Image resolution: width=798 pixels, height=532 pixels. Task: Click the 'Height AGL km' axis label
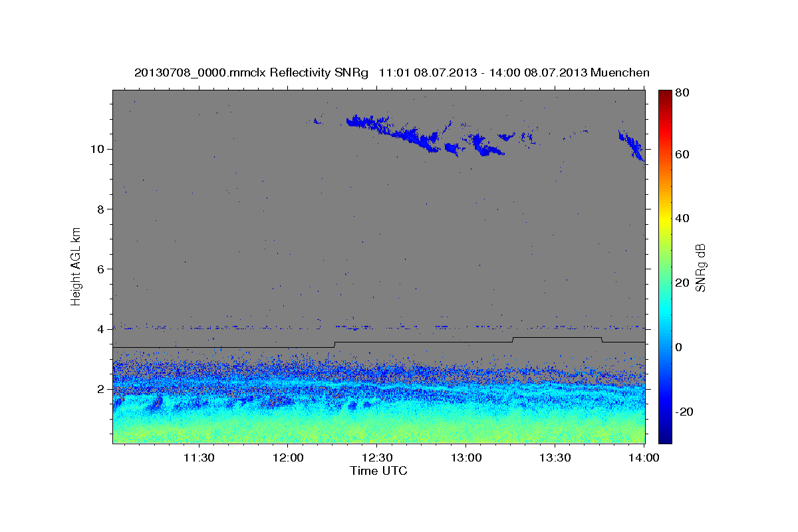pyautogui.click(x=76, y=266)
